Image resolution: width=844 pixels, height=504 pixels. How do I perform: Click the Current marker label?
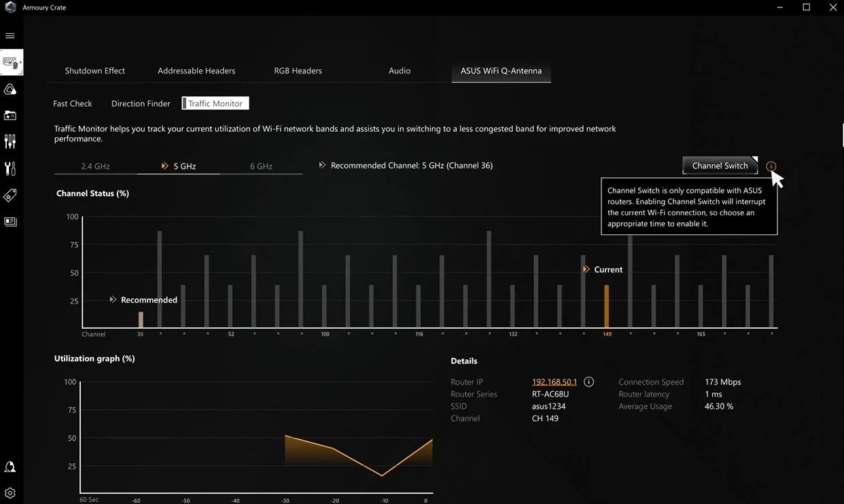point(608,270)
